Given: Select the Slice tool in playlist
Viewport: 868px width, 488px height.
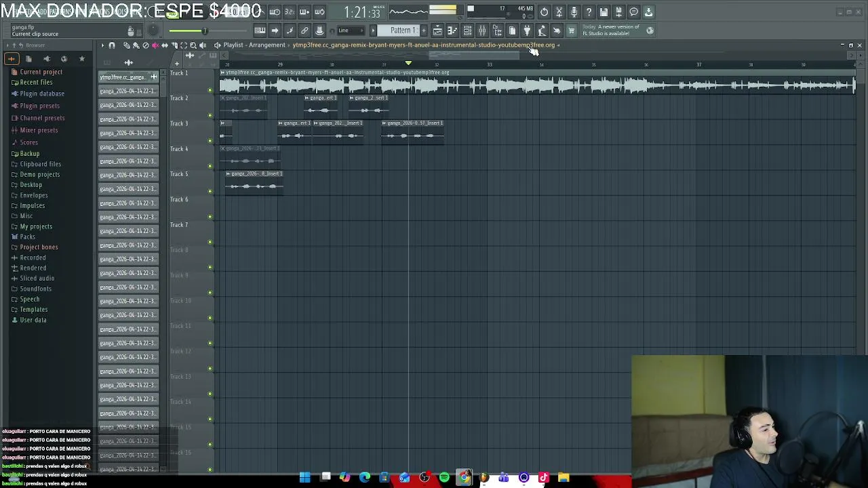Looking at the screenshot, I should coord(174,45).
